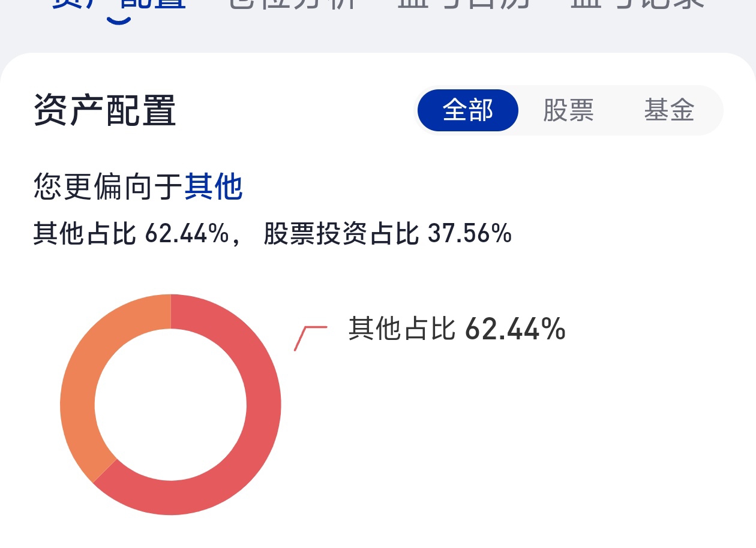Go to the 盈亏日历 tab

tap(465, 4)
